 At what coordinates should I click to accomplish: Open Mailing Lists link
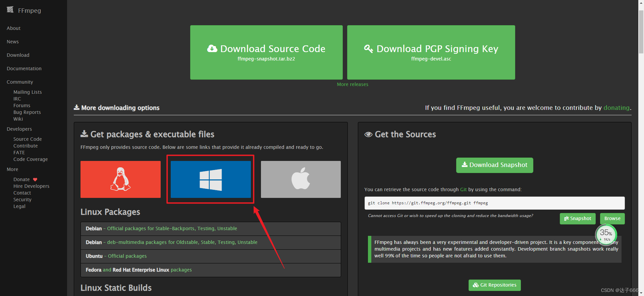28,92
